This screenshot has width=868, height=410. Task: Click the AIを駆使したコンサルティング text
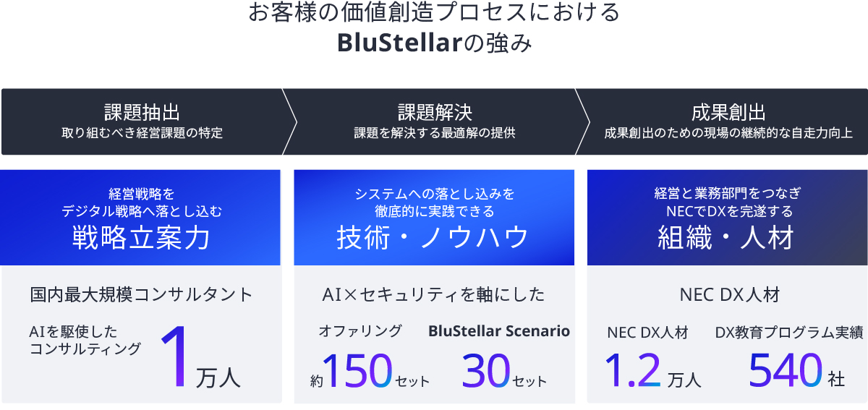(x=85, y=341)
